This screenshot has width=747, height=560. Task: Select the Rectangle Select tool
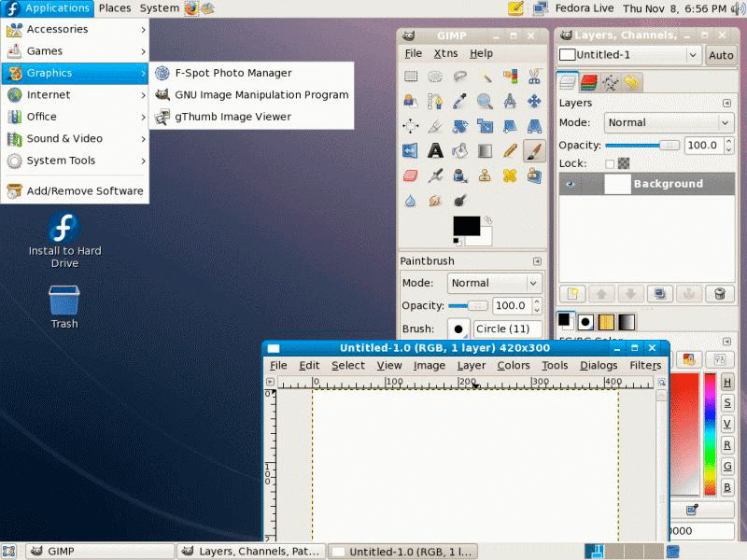click(x=411, y=77)
